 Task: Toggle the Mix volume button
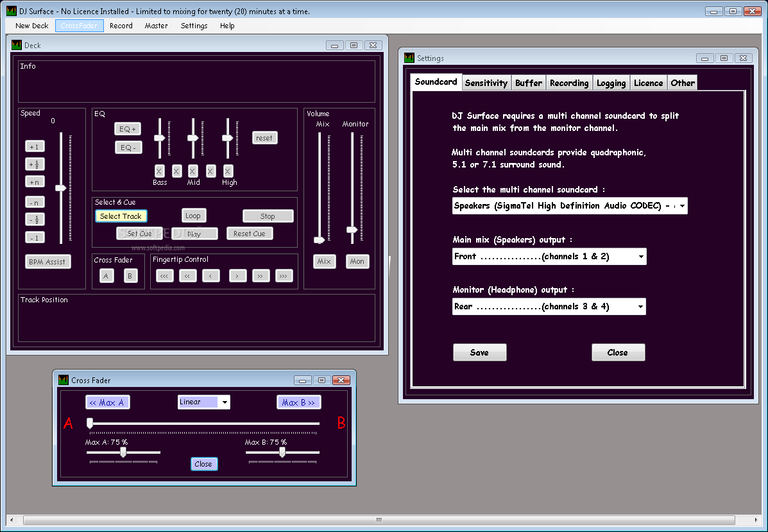pos(324,261)
